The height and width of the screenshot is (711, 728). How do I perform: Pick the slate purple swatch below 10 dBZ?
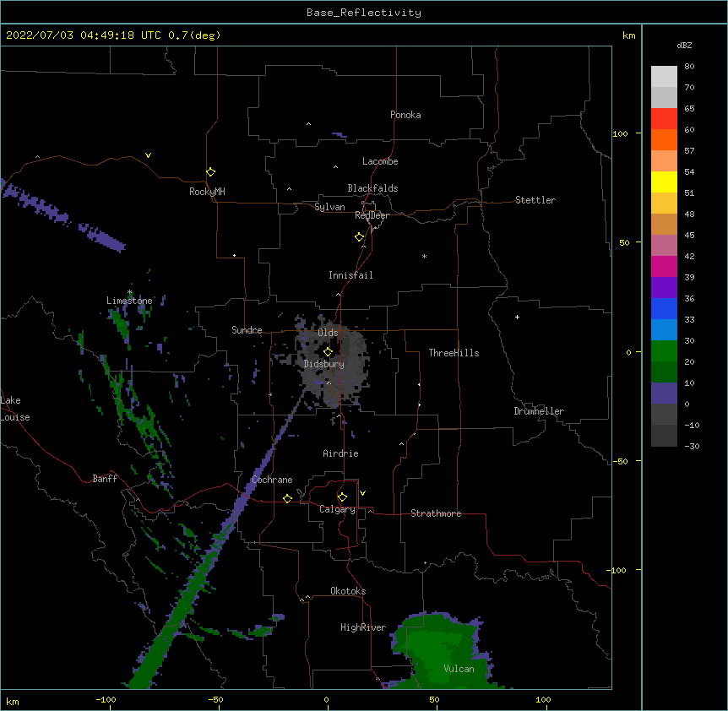coord(664,393)
